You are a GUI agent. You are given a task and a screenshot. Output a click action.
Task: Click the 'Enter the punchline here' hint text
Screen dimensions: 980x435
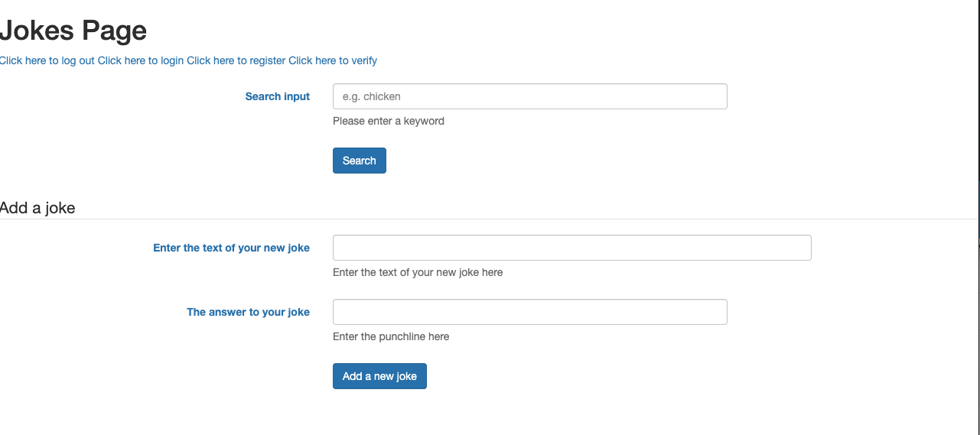(x=391, y=336)
